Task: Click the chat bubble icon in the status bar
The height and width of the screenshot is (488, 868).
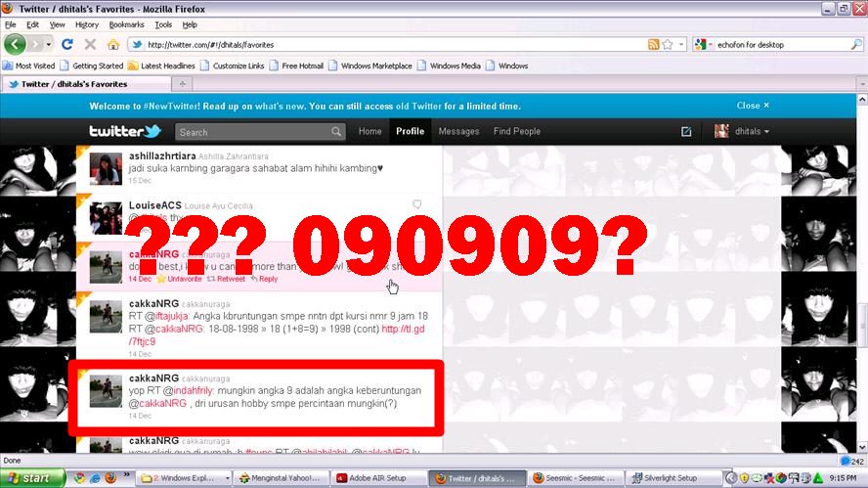Action: click(845, 461)
